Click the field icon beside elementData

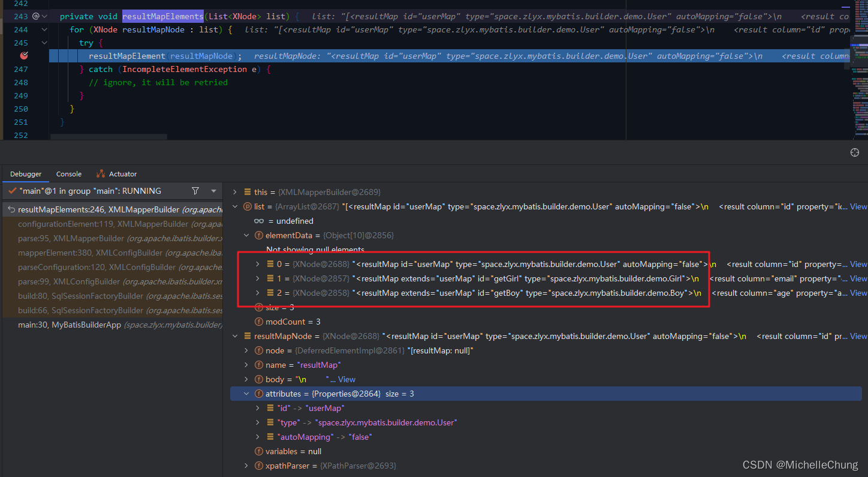(x=259, y=235)
